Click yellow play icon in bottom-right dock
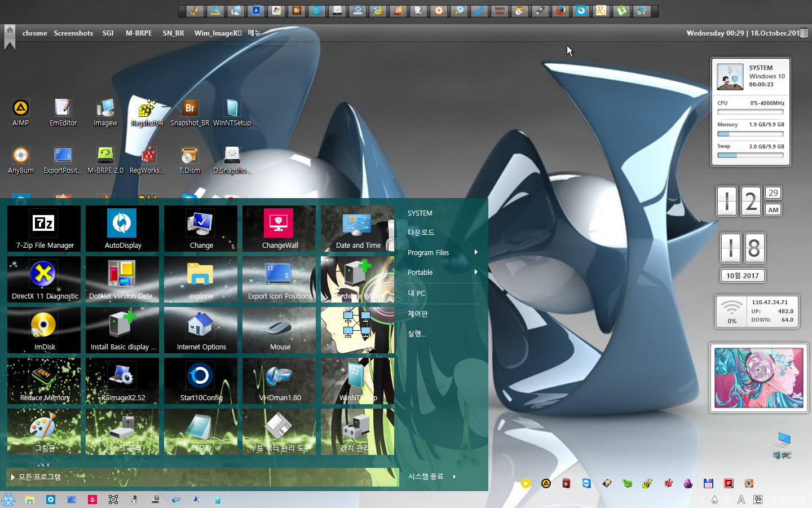The width and height of the screenshot is (812, 508). [526, 483]
